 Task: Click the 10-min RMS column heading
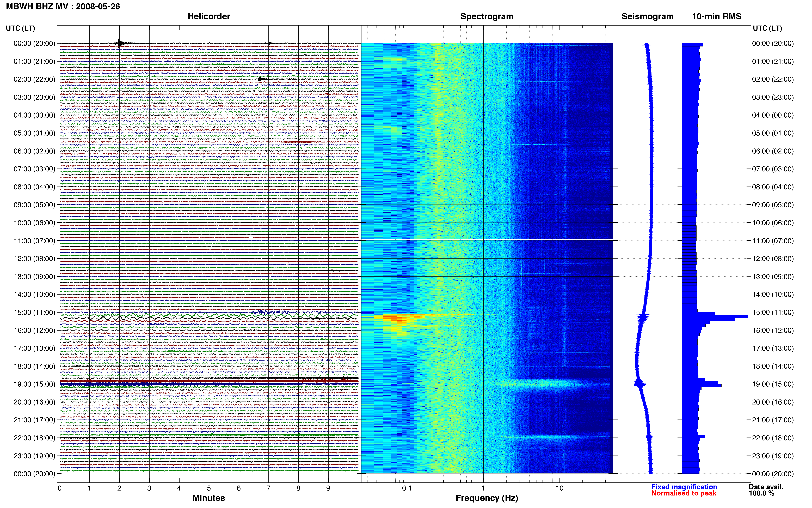pyautogui.click(x=717, y=16)
